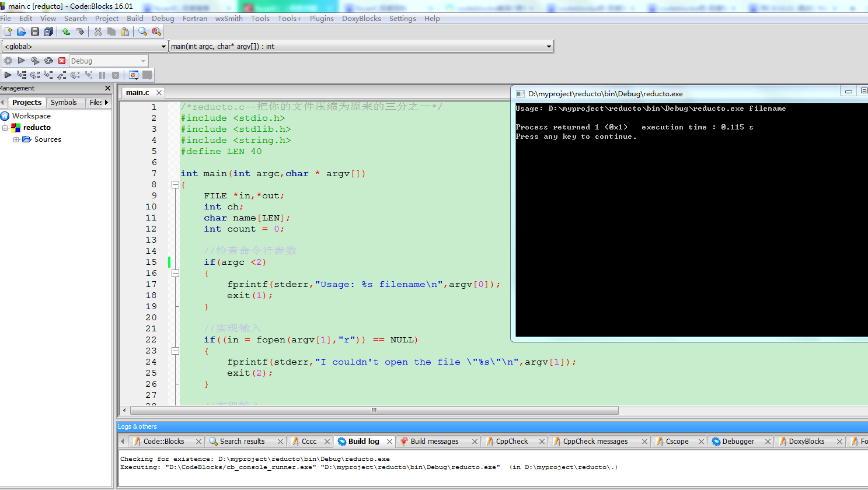
Task: Collapse the main function body at line 8
Action: coord(175,184)
